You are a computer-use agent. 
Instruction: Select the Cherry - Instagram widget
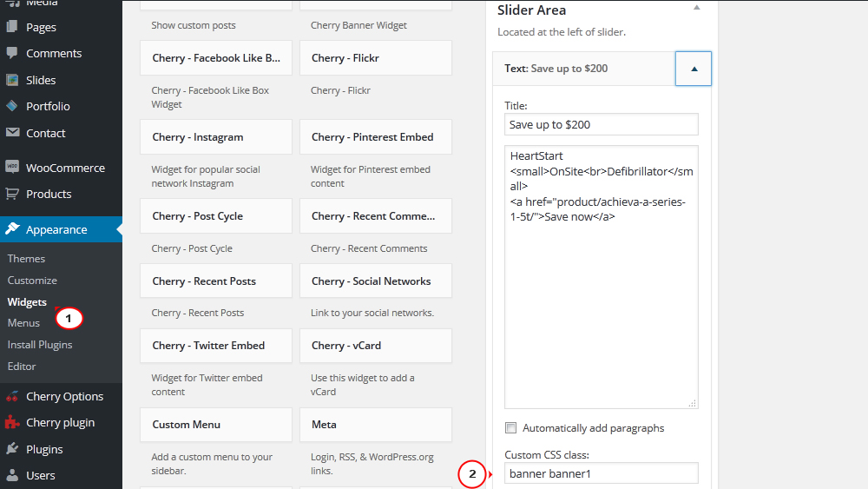point(216,136)
